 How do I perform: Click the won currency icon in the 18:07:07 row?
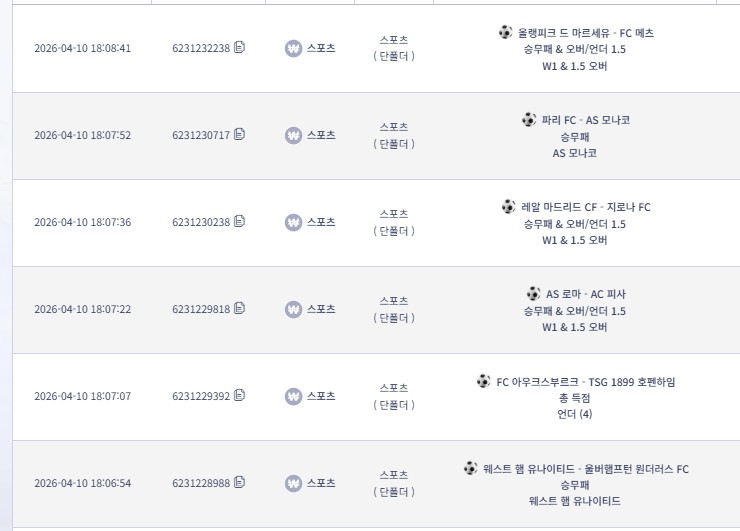tap(293, 396)
